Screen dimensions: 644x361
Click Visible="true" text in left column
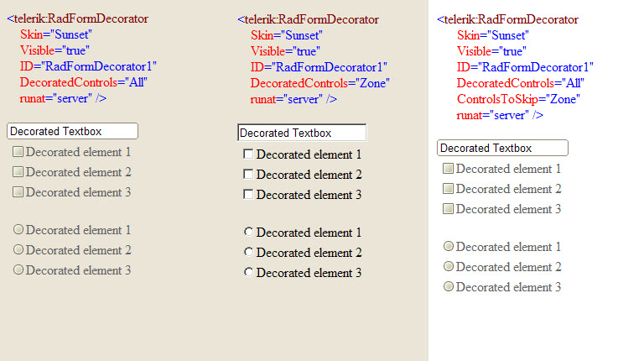click(x=55, y=50)
